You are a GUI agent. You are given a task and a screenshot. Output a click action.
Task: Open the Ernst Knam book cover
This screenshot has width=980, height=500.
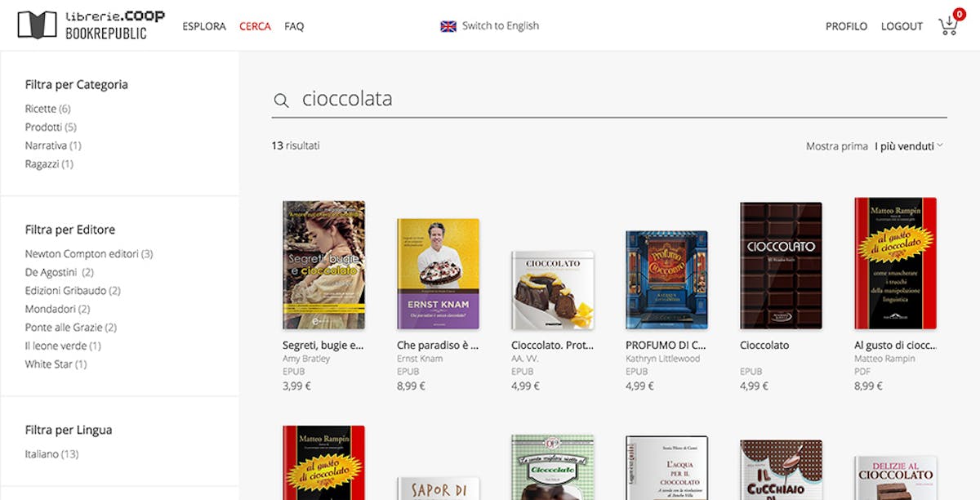coord(438,274)
